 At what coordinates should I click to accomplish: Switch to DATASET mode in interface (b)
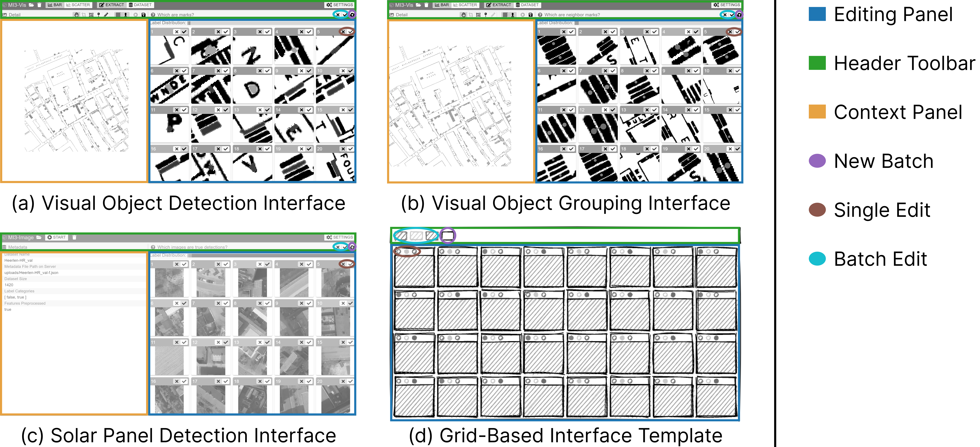(x=527, y=5)
